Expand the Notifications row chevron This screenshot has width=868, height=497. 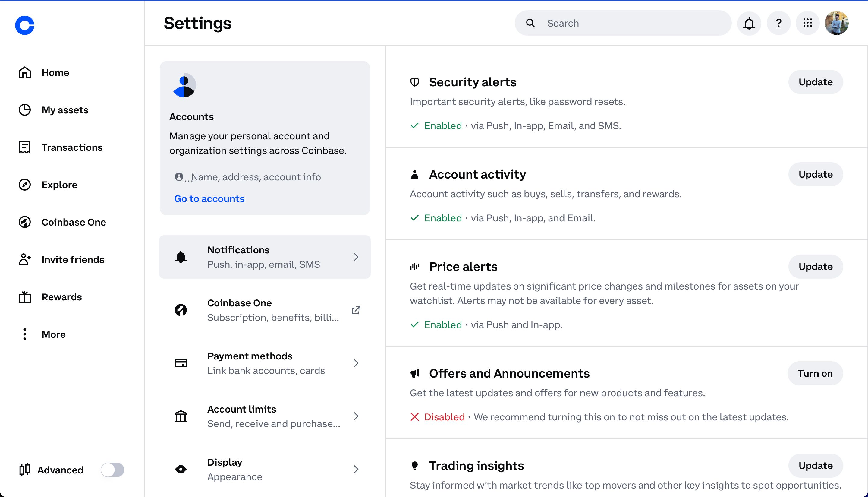coord(356,257)
